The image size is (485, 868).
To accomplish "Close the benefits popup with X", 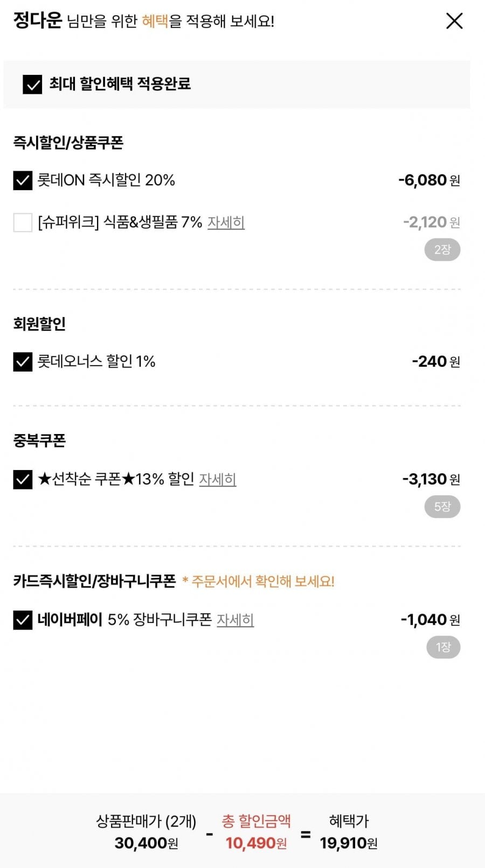I will tap(454, 22).
